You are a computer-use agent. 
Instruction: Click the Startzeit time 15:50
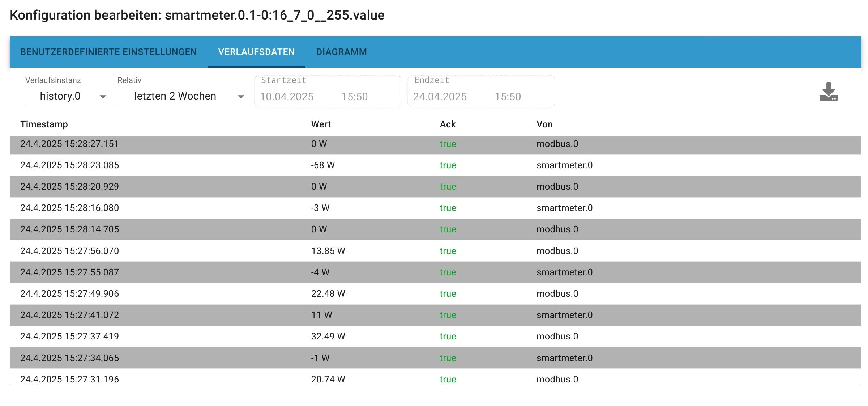click(x=354, y=97)
